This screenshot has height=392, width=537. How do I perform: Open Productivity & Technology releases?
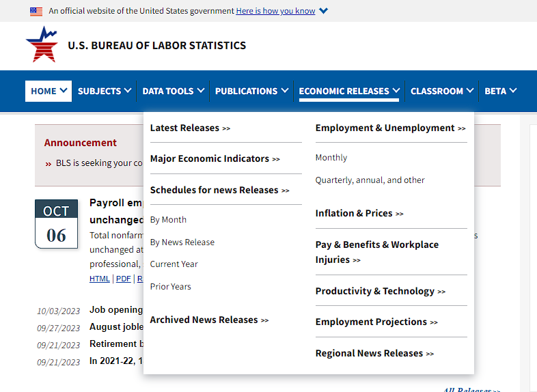[380, 291]
